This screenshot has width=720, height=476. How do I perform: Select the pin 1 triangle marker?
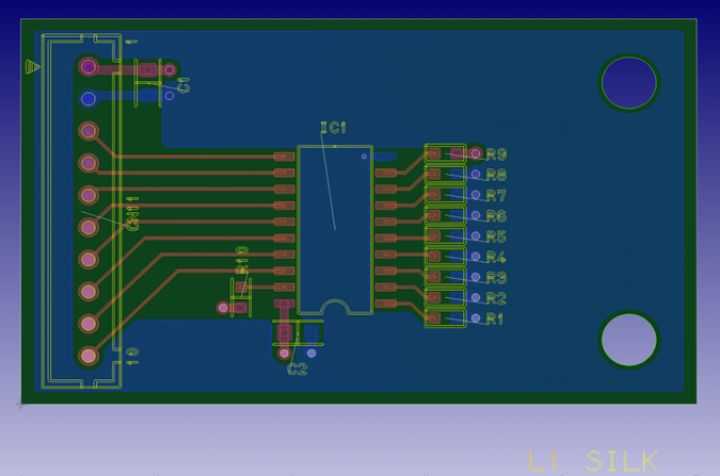(x=32, y=67)
